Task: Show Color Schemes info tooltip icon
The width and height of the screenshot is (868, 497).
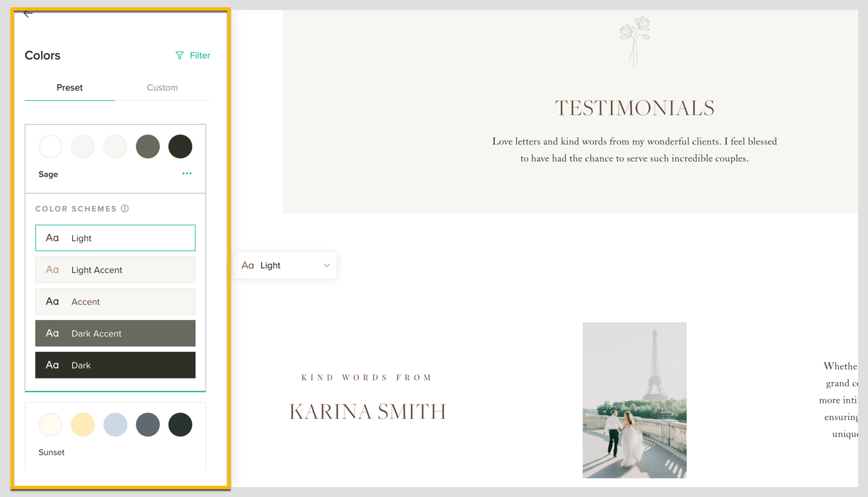Action: coord(125,209)
